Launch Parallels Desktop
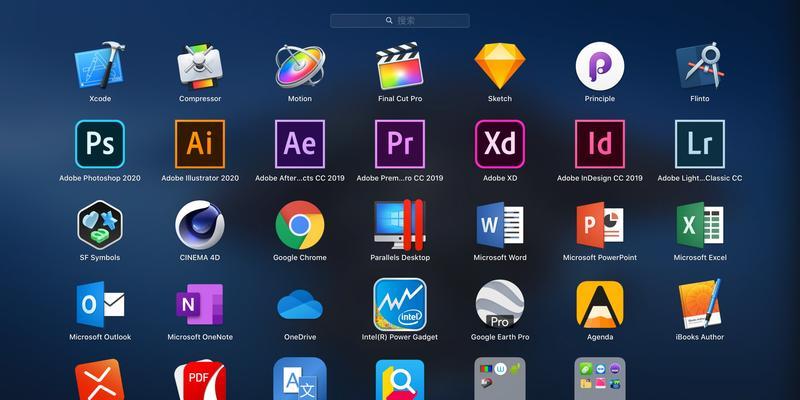 coord(400,224)
